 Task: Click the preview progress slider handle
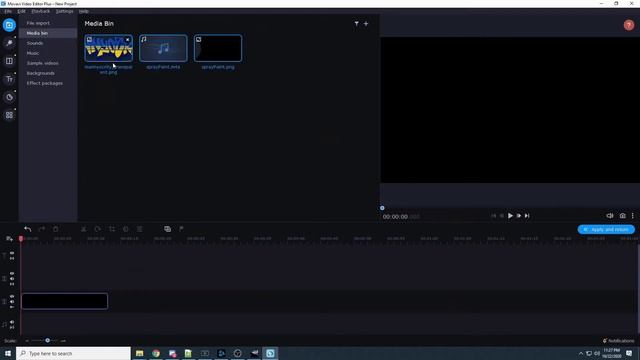[382, 208]
